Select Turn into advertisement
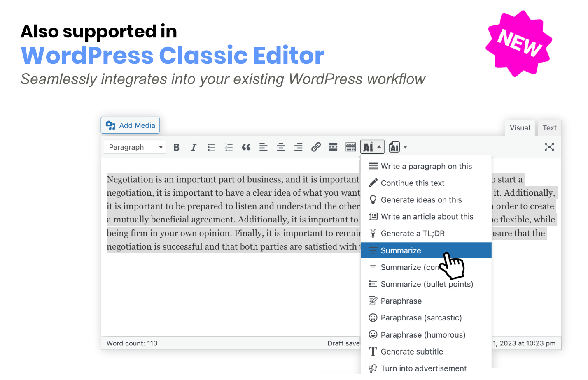588x380 pixels. 426,368
